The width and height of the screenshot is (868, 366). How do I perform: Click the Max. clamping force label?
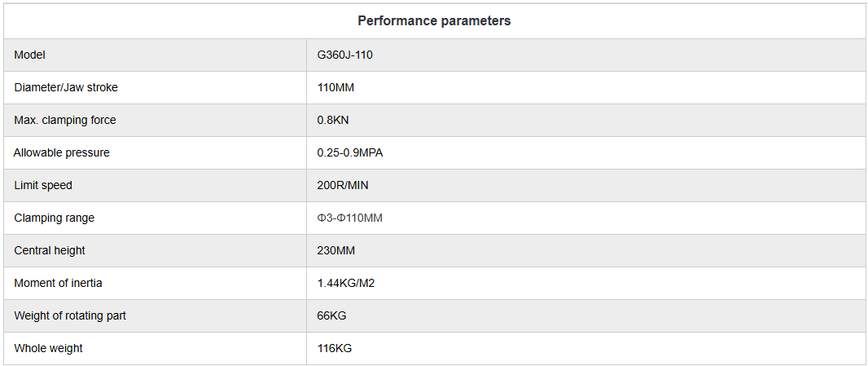pyautogui.click(x=65, y=120)
